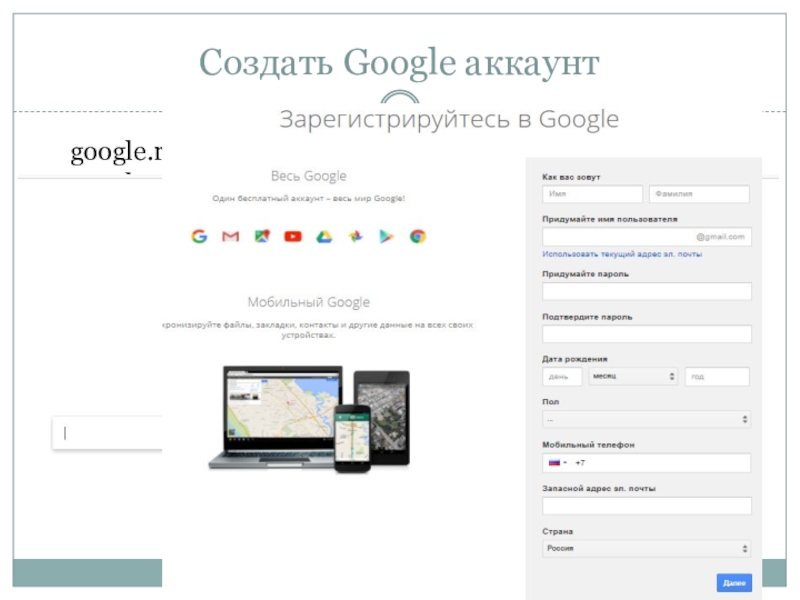The image size is (800, 600).
Task: Click the Chrome browser icon
Action: [418, 236]
